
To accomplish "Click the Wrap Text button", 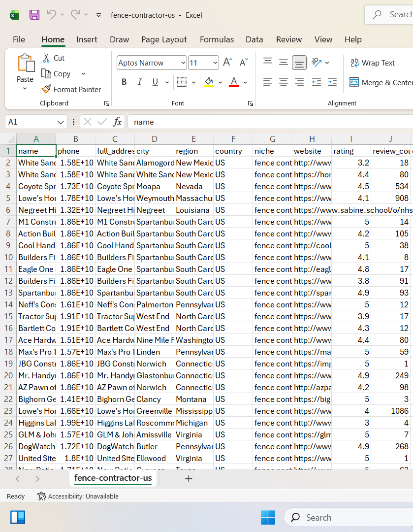I will [x=372, y=63].
